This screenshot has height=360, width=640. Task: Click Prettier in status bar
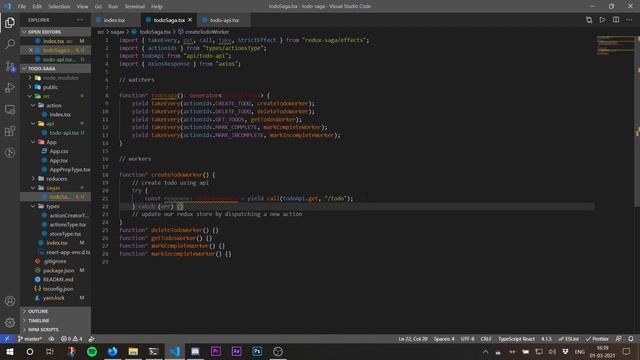(x=597, y=339)
